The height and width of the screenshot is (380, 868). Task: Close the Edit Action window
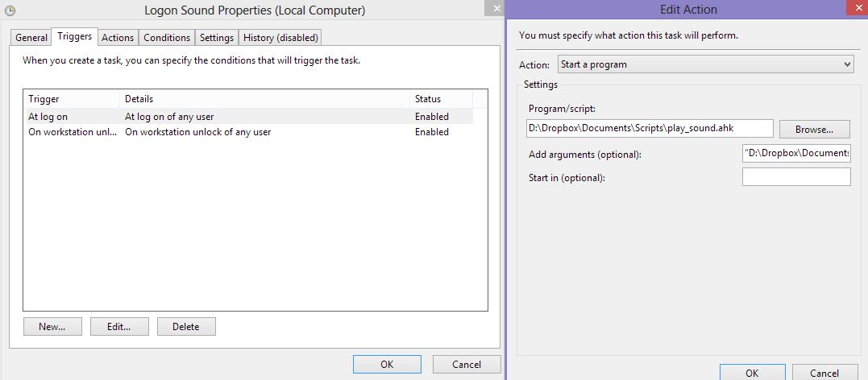click(x=858, y=8)
